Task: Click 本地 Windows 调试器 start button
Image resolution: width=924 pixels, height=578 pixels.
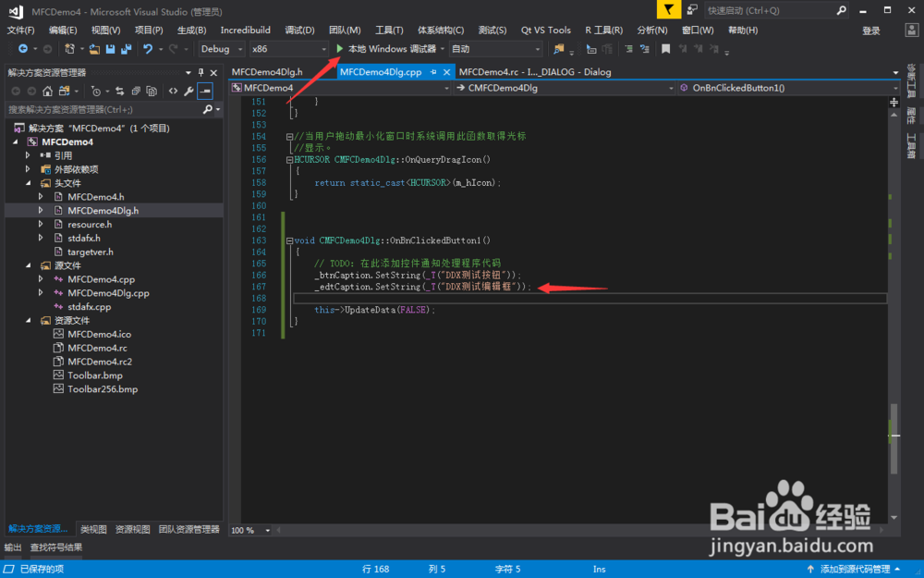Action: click(391, 49)
